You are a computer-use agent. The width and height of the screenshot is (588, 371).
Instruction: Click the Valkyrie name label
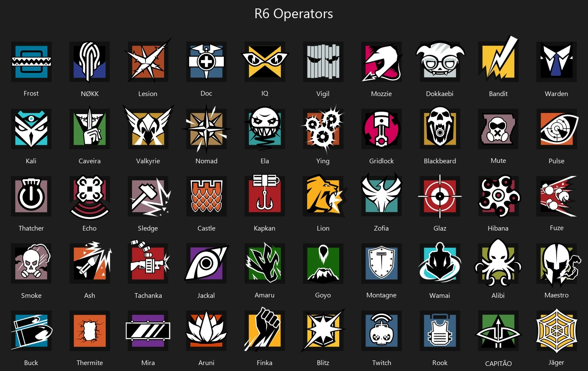pyautogui.click(x=148, y=161)
